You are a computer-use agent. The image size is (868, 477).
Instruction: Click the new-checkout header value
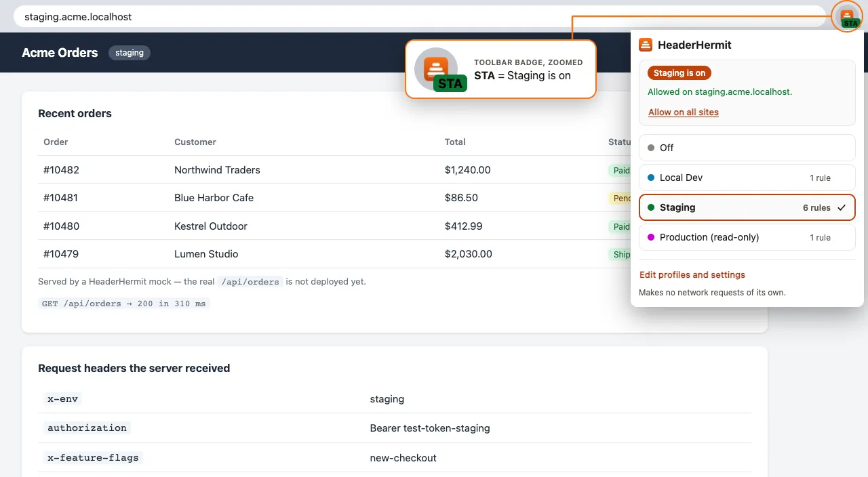click(403, 458)
